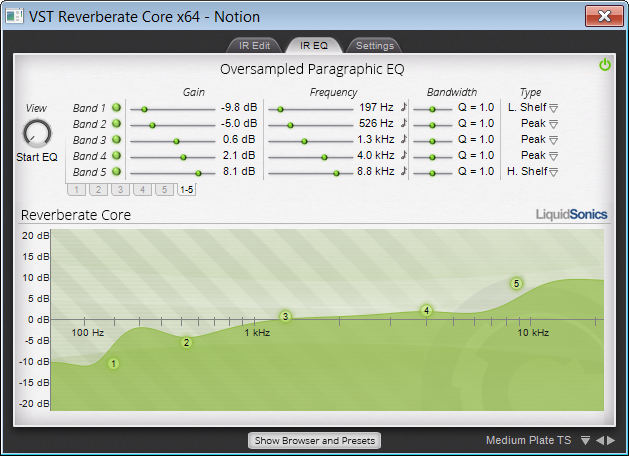Show only band 5 tab
Image resolution: width=629 pixels, height=456 pixels.
click(x=164, y=190)
